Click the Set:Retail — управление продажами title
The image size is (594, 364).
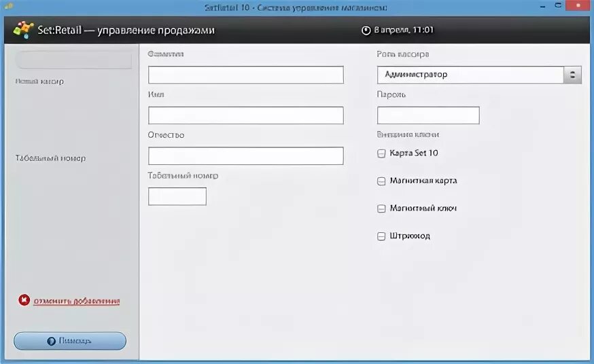pyautogui.click(x=126, y=30)
